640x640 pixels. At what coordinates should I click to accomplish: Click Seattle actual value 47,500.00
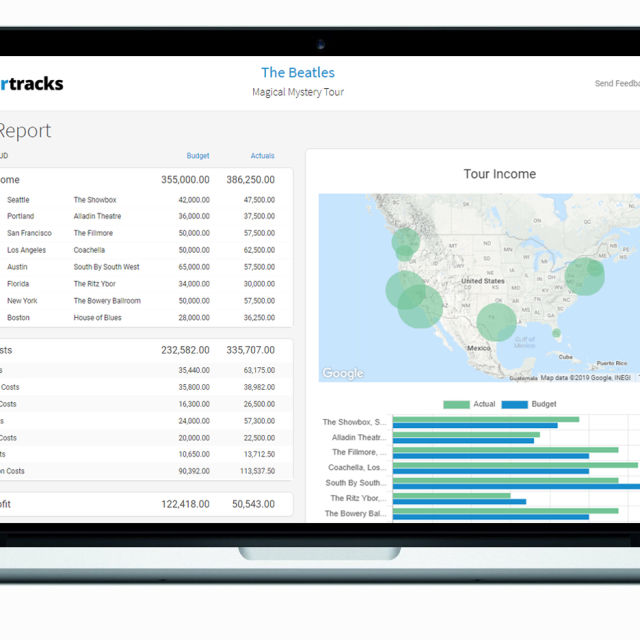[x=259, y=200]
